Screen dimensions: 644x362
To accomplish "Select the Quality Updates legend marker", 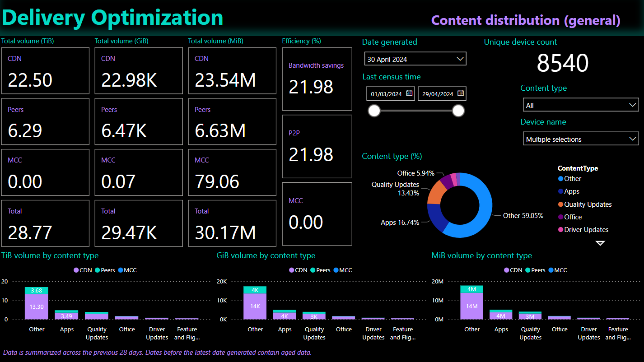I will [560, 204].
